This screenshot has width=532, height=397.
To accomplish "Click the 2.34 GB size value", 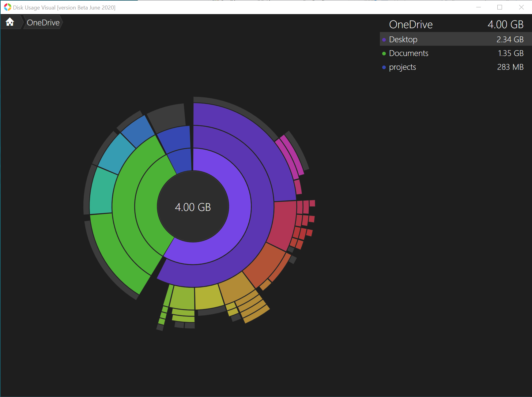I will [510, 39].
